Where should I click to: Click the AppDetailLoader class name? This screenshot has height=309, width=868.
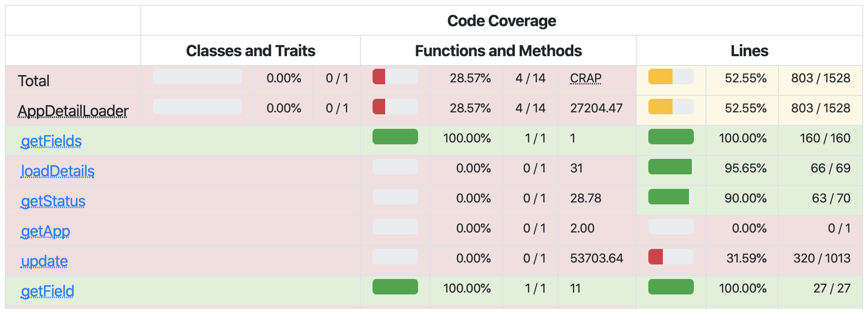[73, 111]
